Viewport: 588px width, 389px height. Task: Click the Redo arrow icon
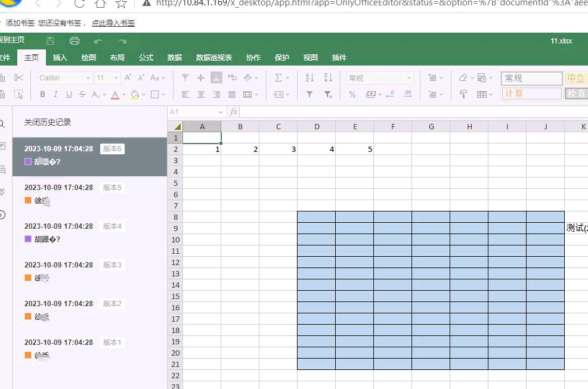(x=122, y=41)
